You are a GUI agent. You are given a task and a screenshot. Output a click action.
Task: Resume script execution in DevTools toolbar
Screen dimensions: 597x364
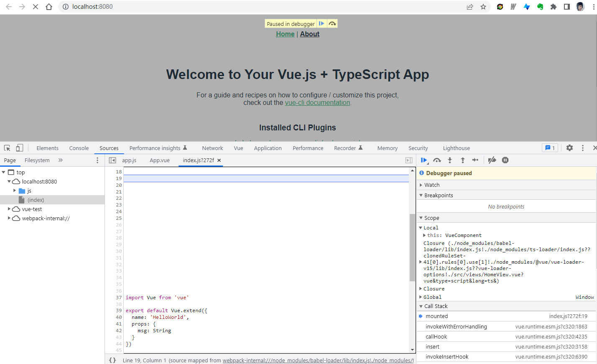[424, 160]
